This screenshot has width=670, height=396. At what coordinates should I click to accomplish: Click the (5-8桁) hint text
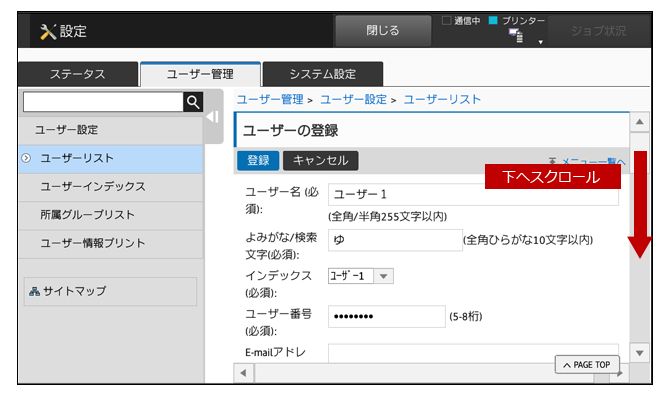pos(466,317)
